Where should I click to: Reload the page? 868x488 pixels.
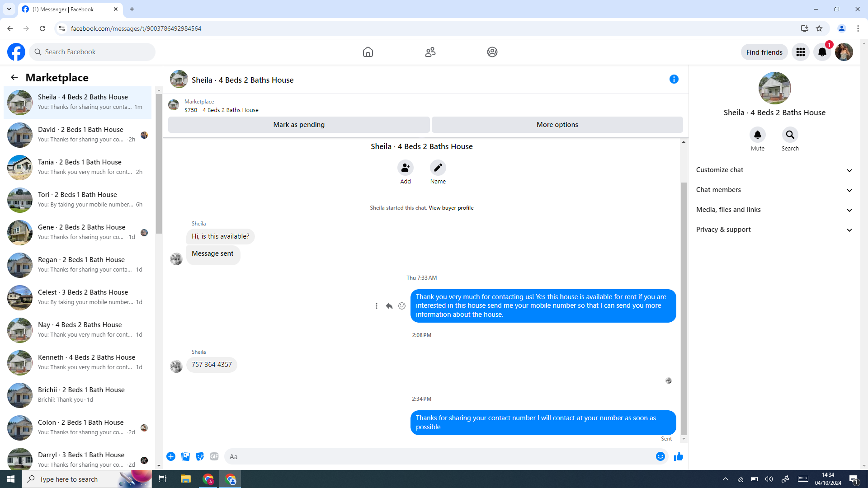point(42,28)
